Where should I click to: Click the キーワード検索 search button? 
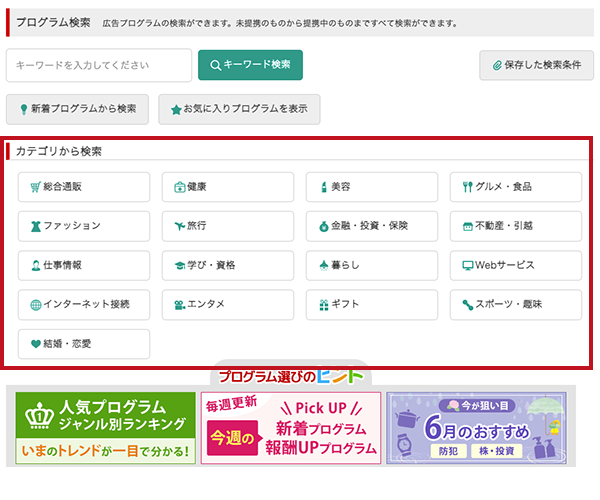coord(250,65)
